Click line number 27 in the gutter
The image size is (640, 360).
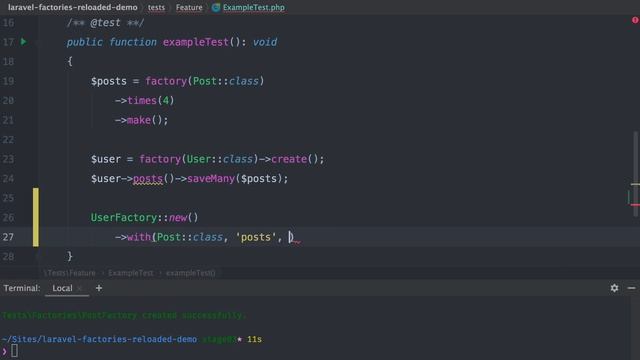8,237
